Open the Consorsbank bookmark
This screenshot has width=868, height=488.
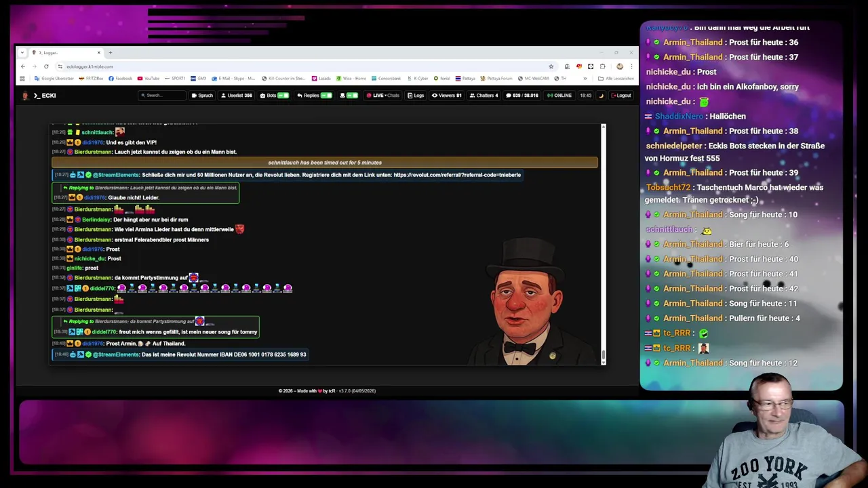coord(386,78)
